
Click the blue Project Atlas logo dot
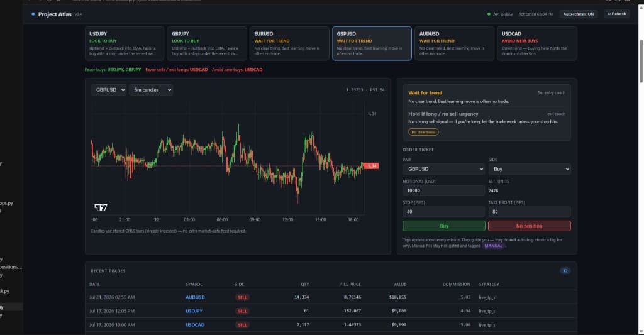[33, 14]
